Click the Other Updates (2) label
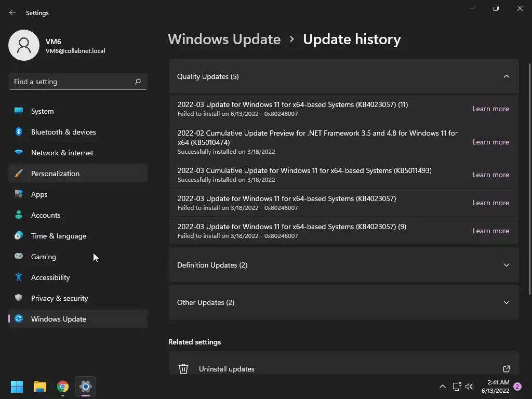 pyautogui.click(x=206, y=302)
